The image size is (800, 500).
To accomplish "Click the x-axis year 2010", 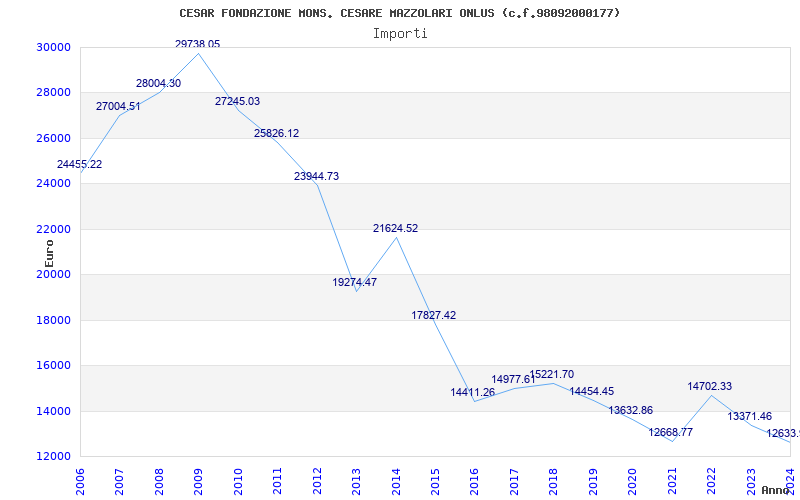I will pos(238,481).
